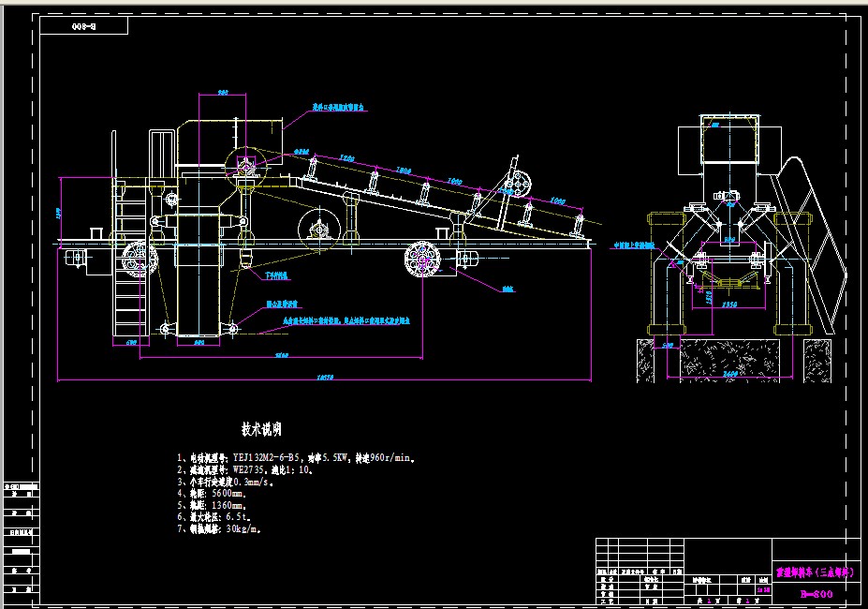Click the drawing number label 008-3 top left
The image size is (868, 609).
pos(84,26)
